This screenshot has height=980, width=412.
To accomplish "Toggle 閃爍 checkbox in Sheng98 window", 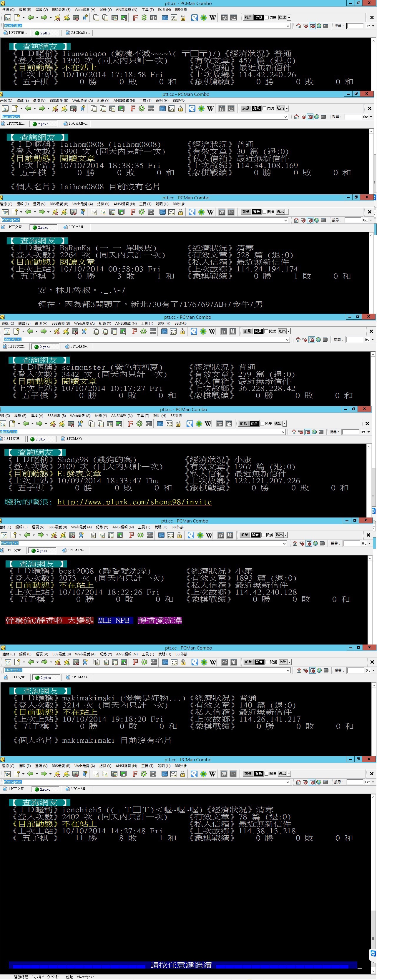I will coord(262,424).
